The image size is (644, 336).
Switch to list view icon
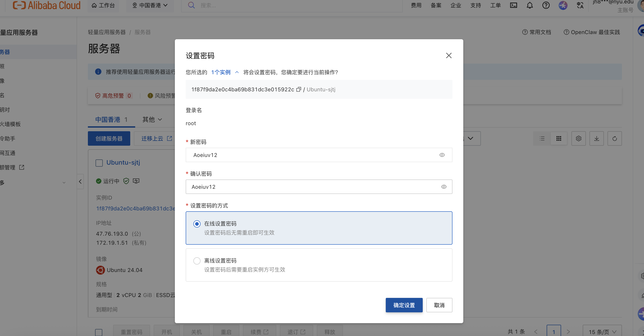click(542, 138)
